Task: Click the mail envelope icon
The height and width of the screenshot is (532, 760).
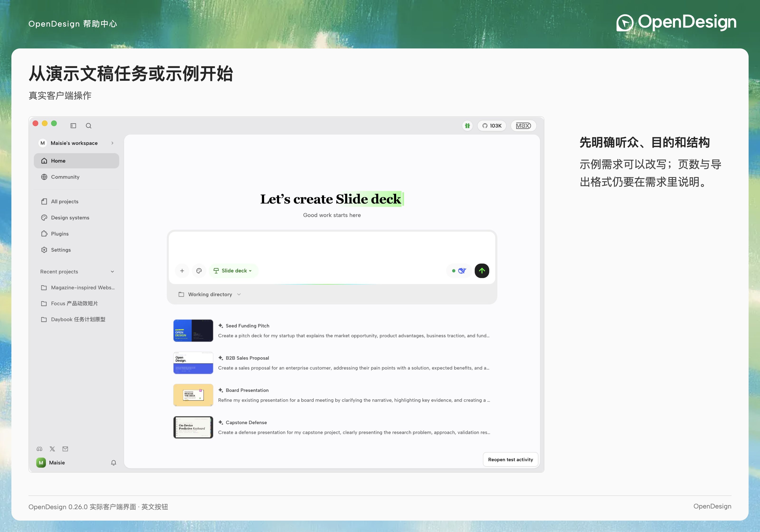Action: (x=65, y=449)
